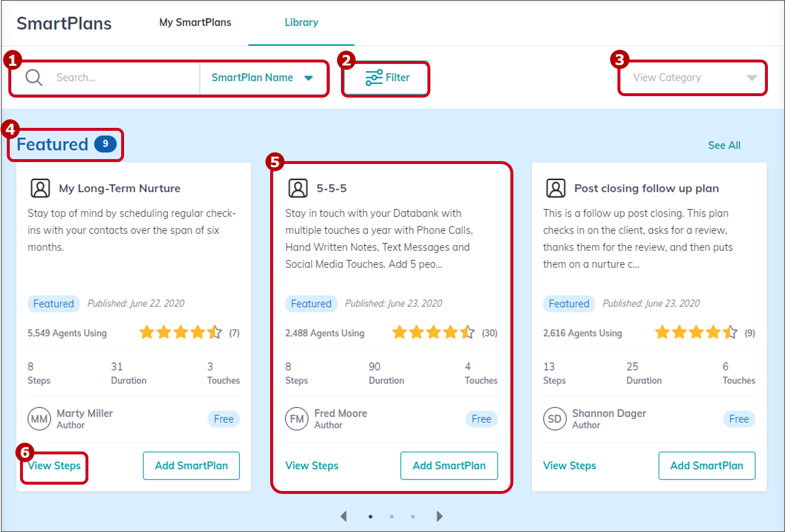This screenshot has height=532, width=785.
Task: Click the person icon on Post closing follow up plan
Action: tap(555, 188)
